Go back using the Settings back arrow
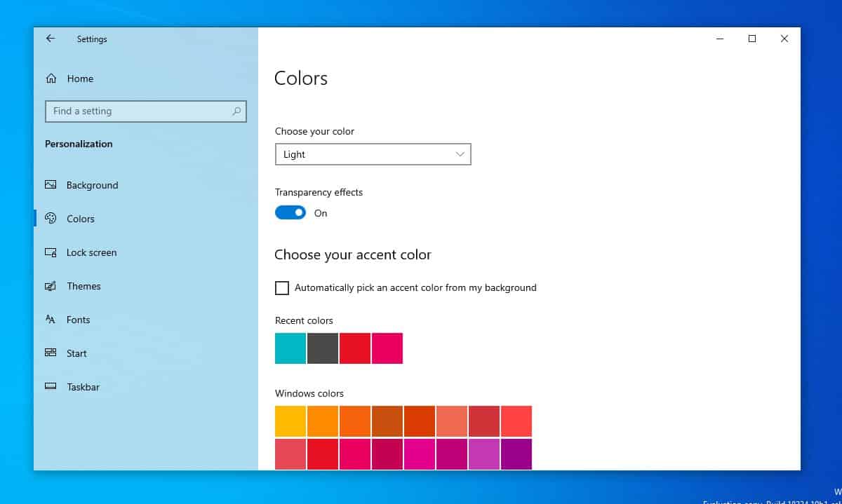 point(51,39)
